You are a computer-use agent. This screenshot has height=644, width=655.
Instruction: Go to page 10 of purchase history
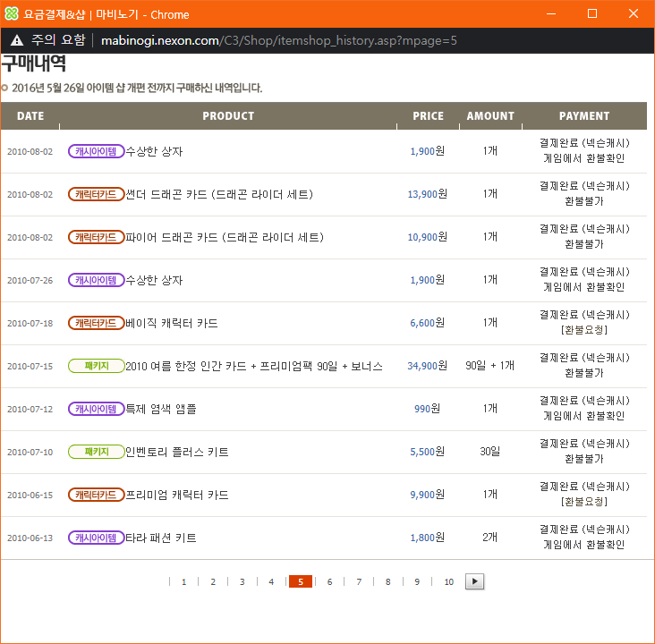(x=448, y=581)
